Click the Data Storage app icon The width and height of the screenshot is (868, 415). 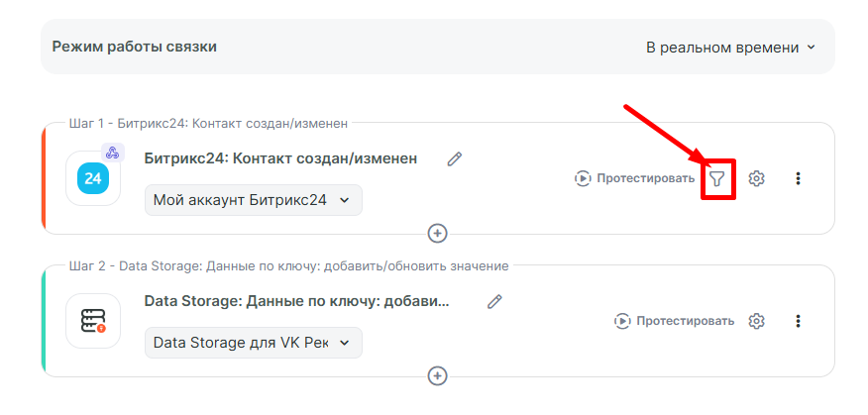(93, 321)
